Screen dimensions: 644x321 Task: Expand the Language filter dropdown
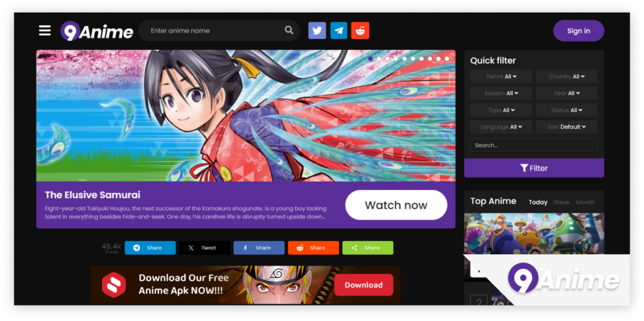tap(501, 127)
